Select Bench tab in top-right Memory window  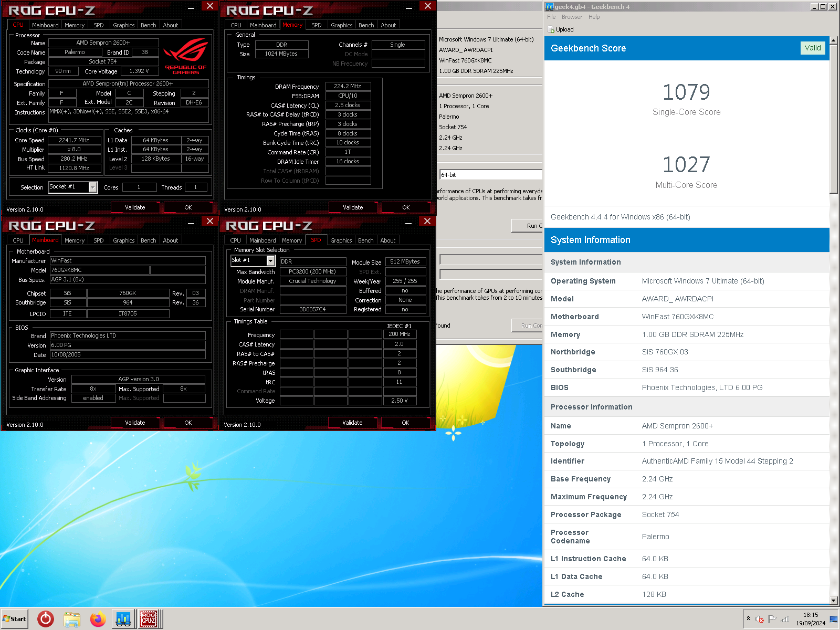click(x=366, y=25)
